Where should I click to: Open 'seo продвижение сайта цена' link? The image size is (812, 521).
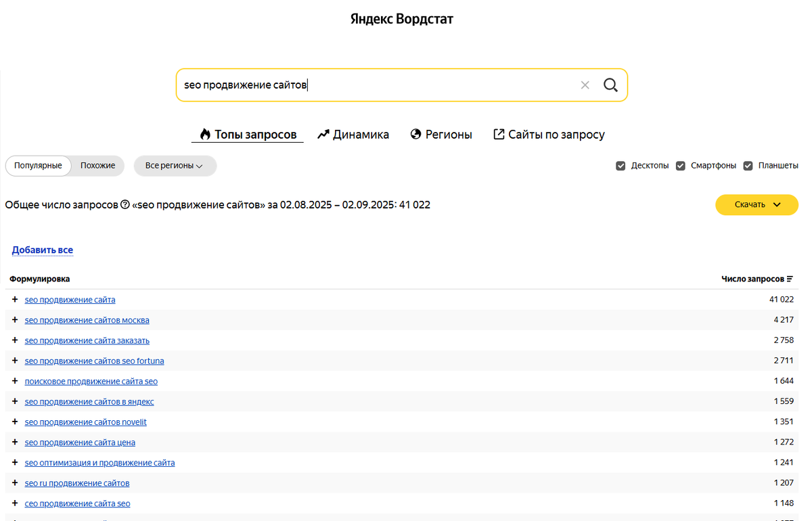[80, 442]
